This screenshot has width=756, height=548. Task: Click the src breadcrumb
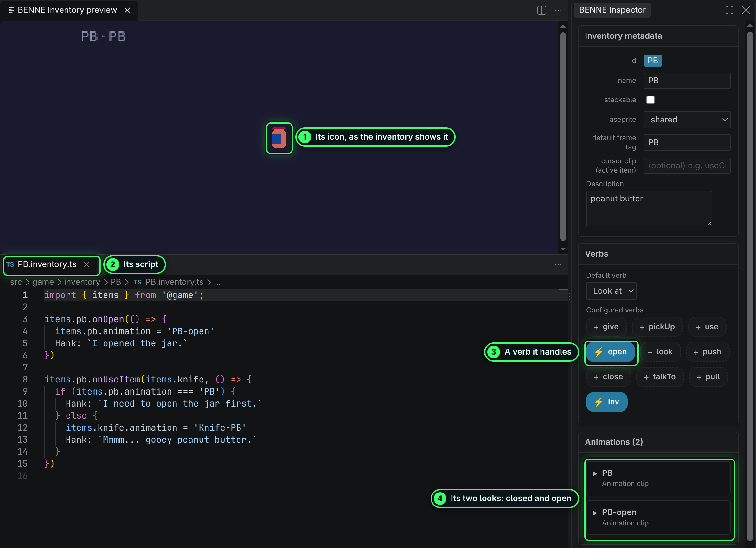click(x=16, y=282)
